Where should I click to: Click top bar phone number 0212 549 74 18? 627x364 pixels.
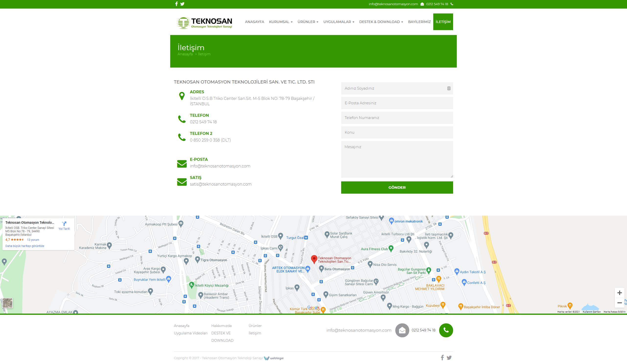(x=437, y=4)
